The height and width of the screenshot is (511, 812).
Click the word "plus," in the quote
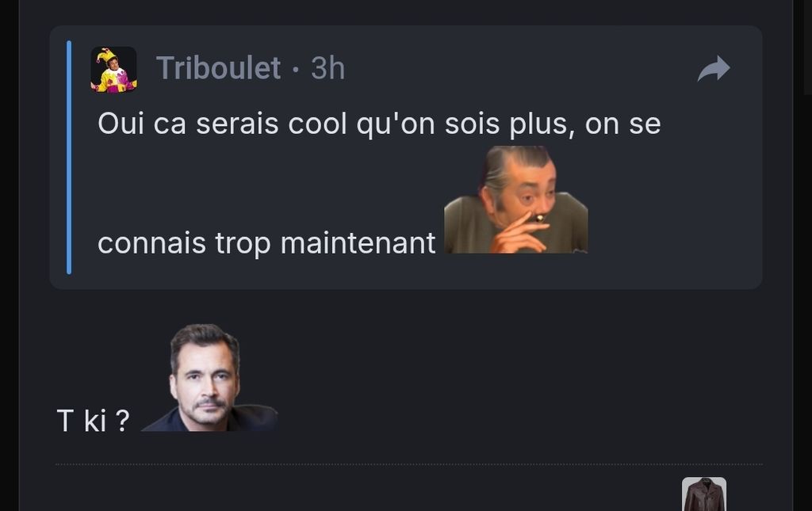542,124
